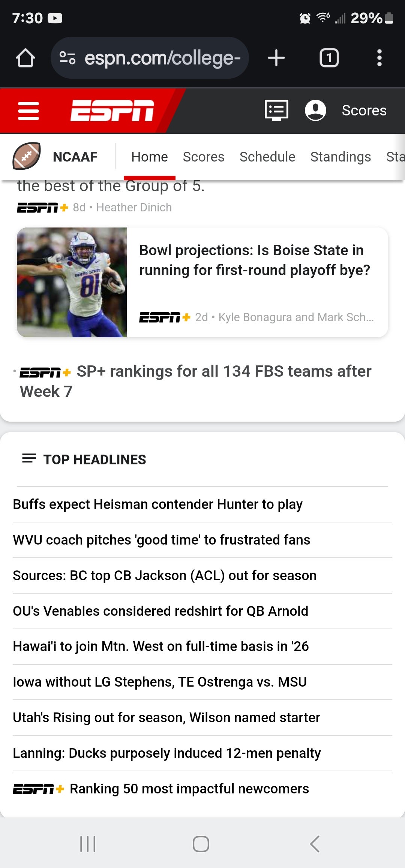The height and width of the screenshot is (868, 405).
Task: Open the NCAAF Scores tab
Action: 203,157
